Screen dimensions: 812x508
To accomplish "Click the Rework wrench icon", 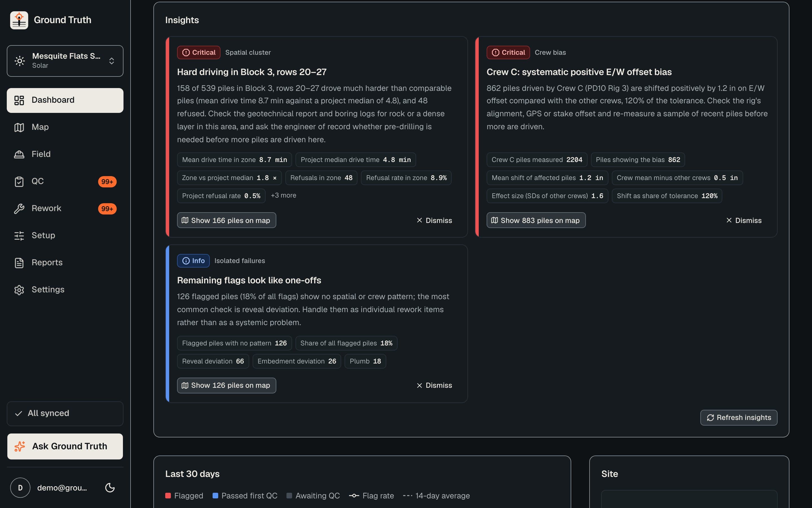I will tap(19, 209).
